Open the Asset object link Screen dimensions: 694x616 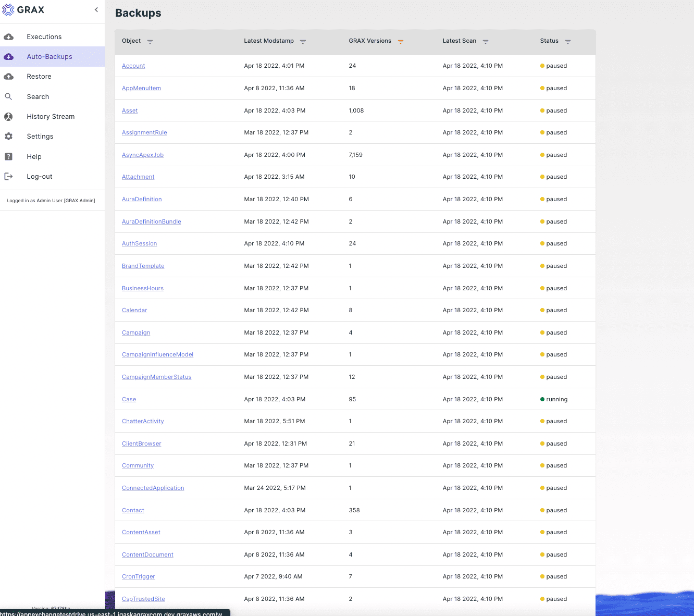[130, 111]
